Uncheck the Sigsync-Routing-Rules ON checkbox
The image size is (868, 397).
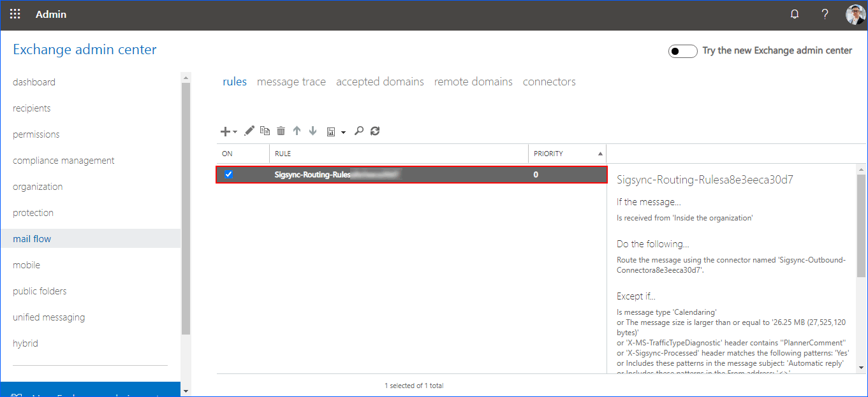point(229,175)
